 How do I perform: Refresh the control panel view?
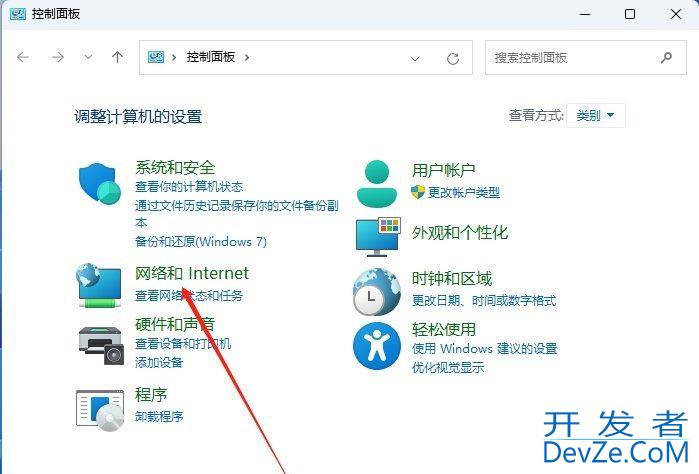453,58
